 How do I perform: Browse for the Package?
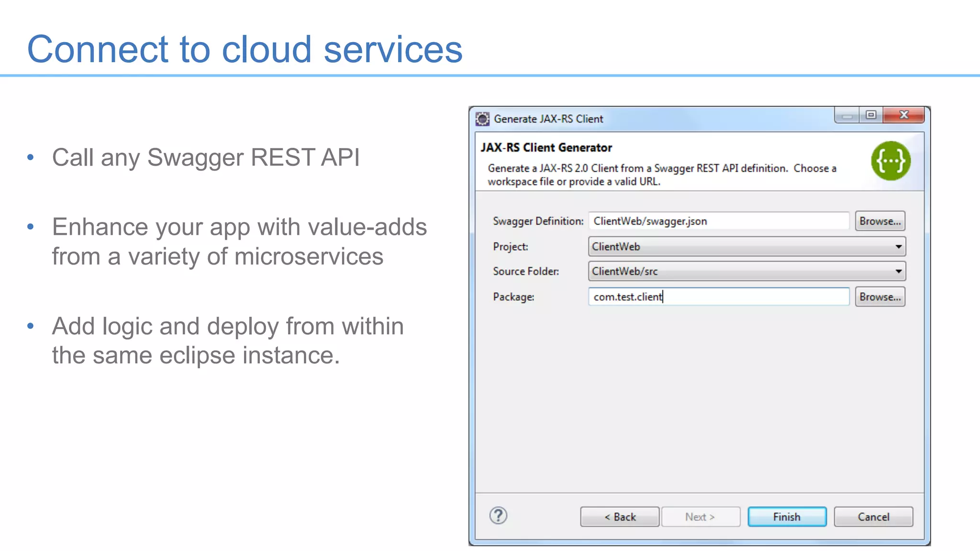880,297
